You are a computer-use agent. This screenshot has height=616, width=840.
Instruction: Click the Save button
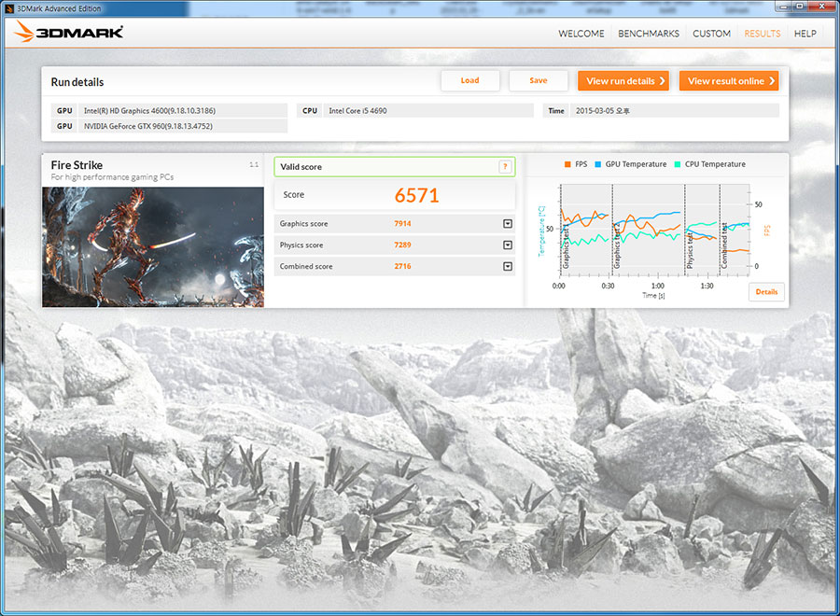538,80
